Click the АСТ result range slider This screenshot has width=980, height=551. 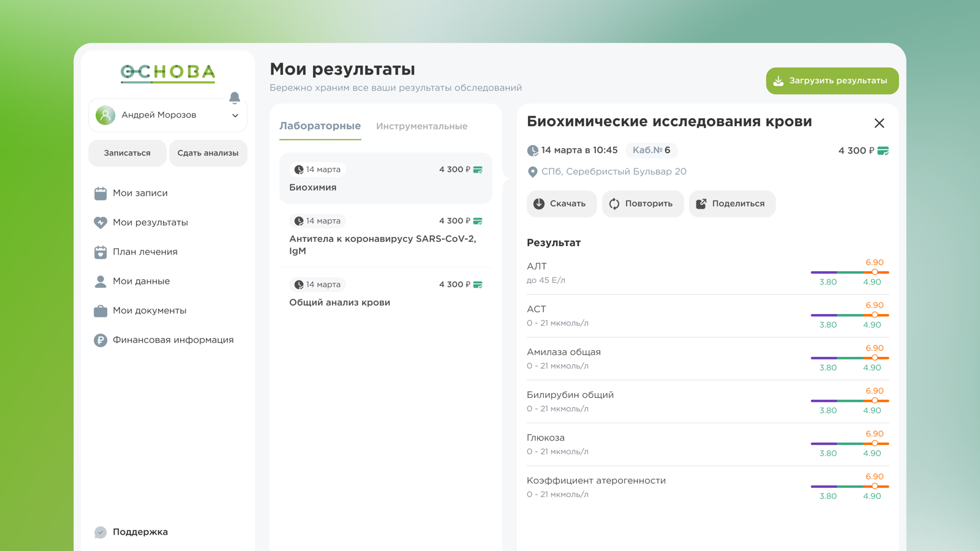point(850,315)
